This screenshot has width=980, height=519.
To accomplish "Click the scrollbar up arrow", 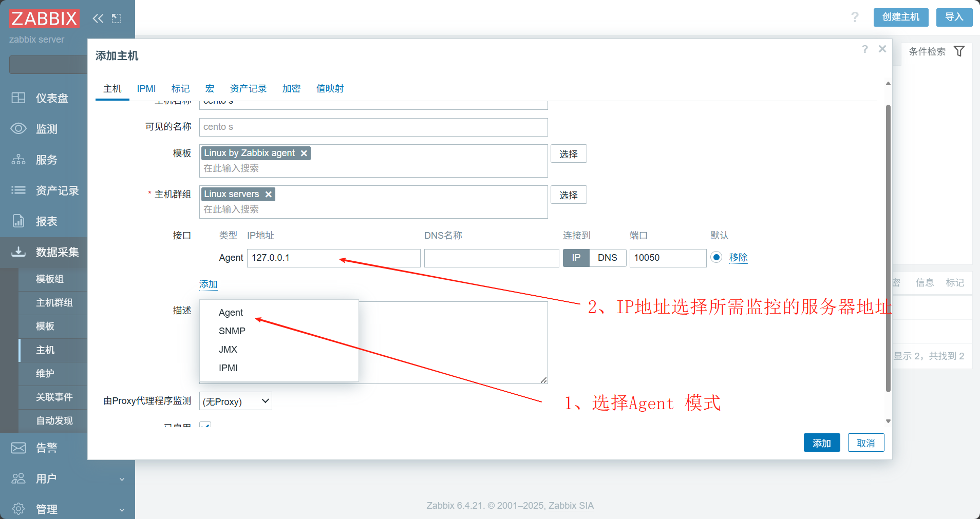I will tap(888, 83).
